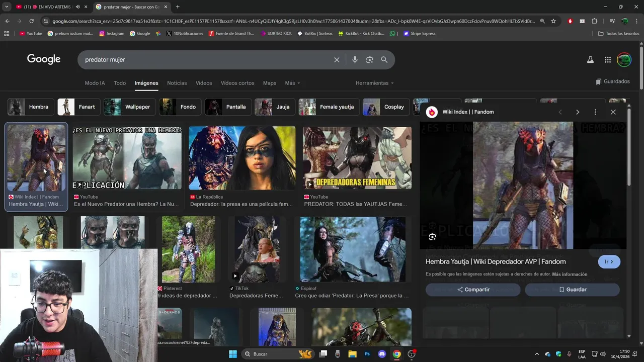Open the Google account avatar
Image resolution: width=644 pixels, height=362 pixels.
point(624,60)
